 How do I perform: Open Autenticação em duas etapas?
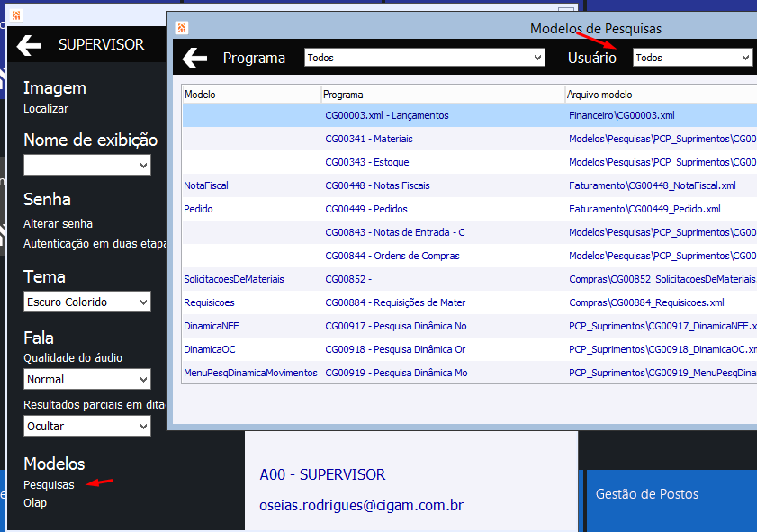[x=95, y=244]
